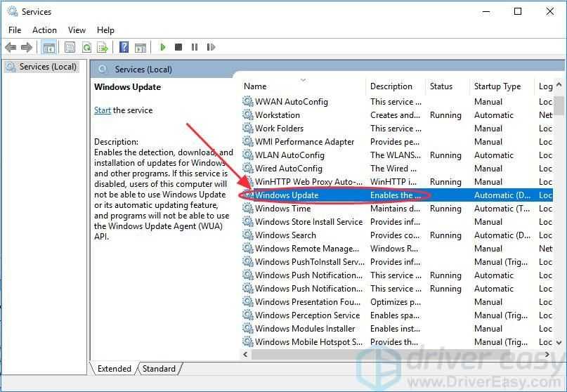The width and height of the screenshot is (567, 392).
Task: Select the Windows Time service row
Action: (x=282, y=209)
